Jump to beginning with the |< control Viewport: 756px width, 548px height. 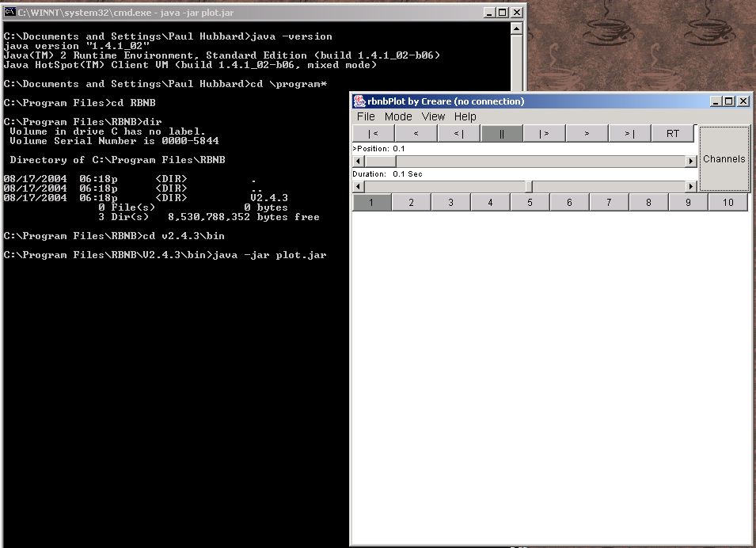tap(372, 133)
